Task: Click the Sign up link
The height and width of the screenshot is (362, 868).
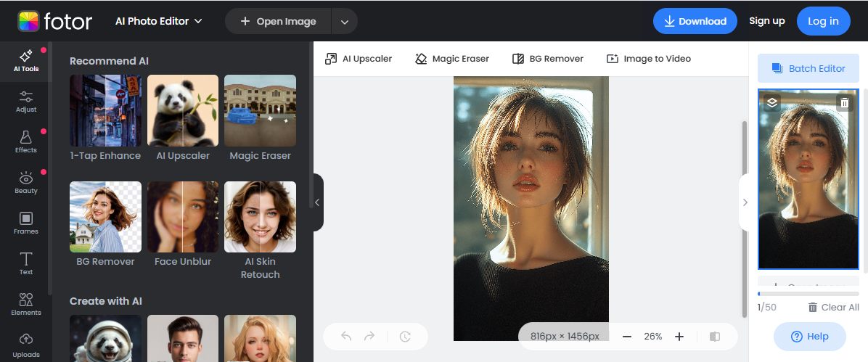Action: [766, 21]
